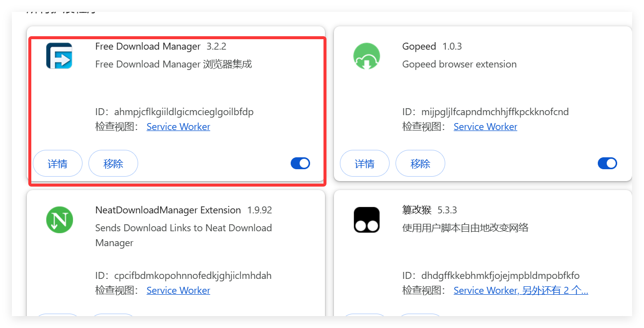Select the Free Download Manager title text
Image resolution: width=644 pixels, height=328 pixels.
coord(148,46)
